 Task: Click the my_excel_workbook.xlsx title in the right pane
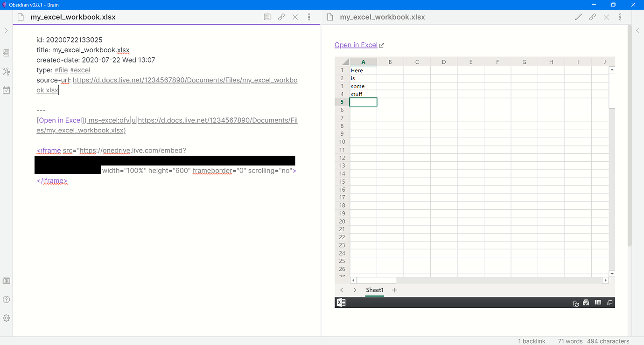pyautogui.click(x=383, y=17)
